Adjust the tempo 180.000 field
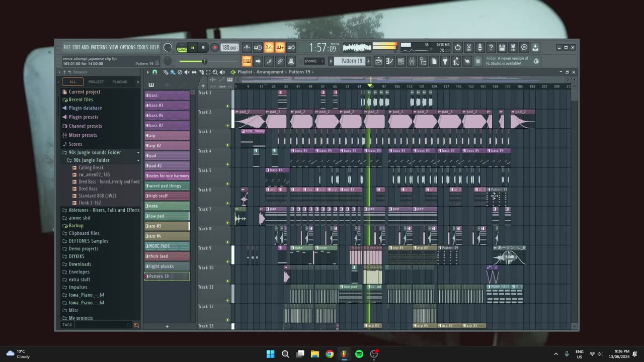Image resolution: width=644 pixels, height=362 pixels. 229,48
